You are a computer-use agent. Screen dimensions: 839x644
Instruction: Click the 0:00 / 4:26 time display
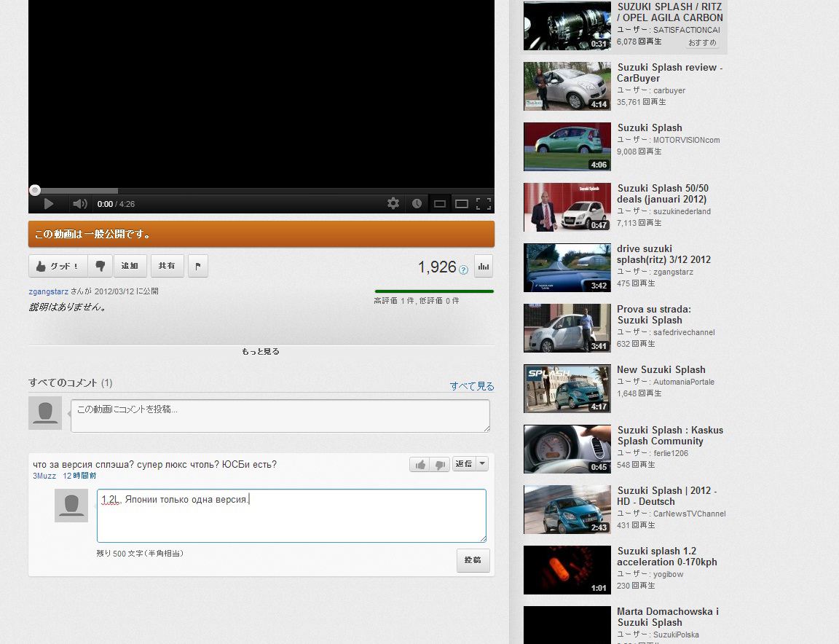pyautogui.click(x=116, y=204)
